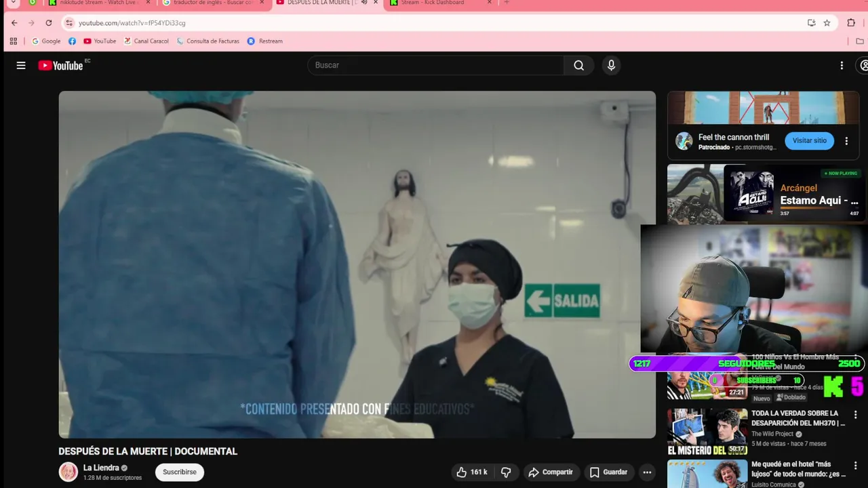Open Feel the cannon thrill ad title

(x=734, y=137)
